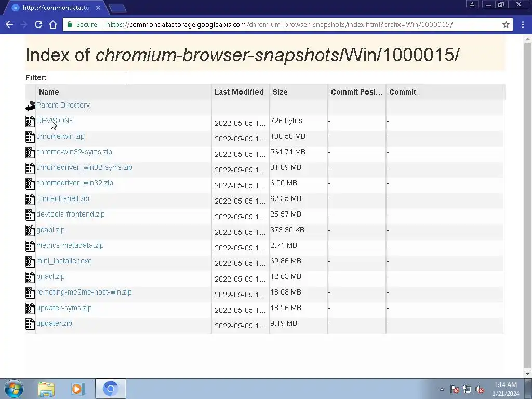Click the address bar URL
532x399 pixels.
tap(279, 24)
